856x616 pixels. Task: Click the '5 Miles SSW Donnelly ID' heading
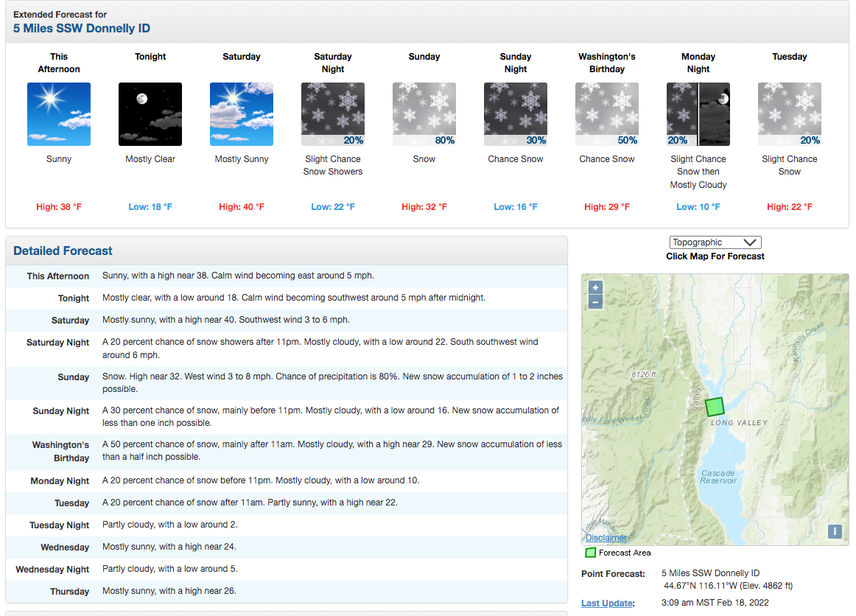coord(82,29)
